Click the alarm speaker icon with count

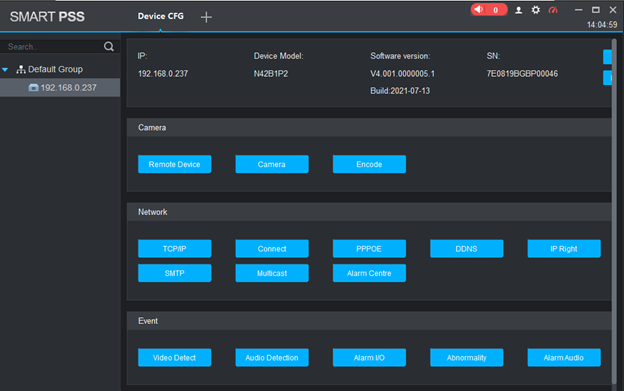click(489, 10)
